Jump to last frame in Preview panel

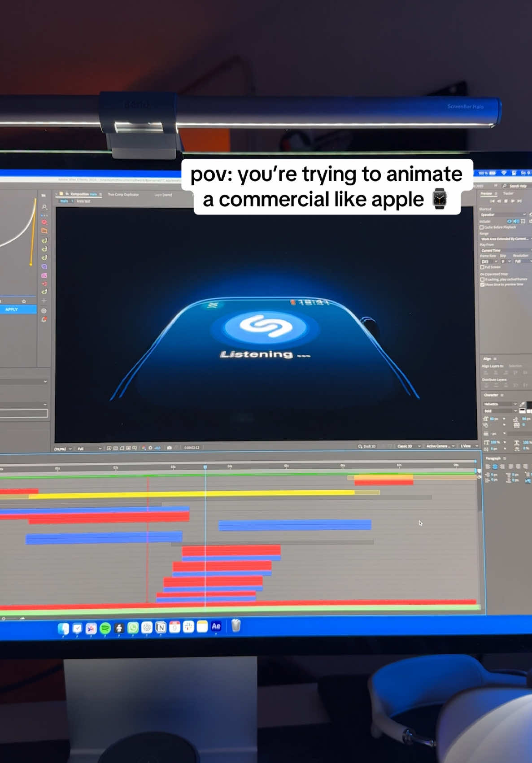(x=519, y=201)
